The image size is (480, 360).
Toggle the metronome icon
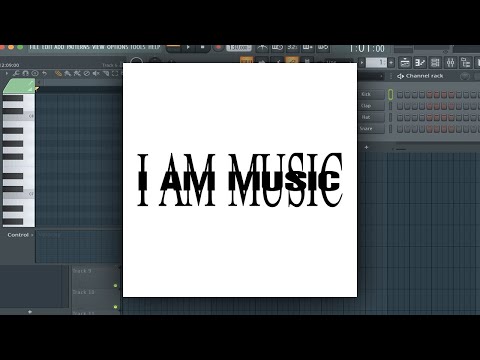(x=262, y=48)
